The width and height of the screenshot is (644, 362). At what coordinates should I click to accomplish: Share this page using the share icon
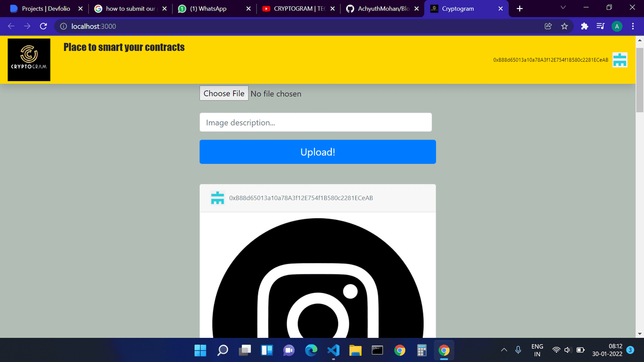pos(548,26)
